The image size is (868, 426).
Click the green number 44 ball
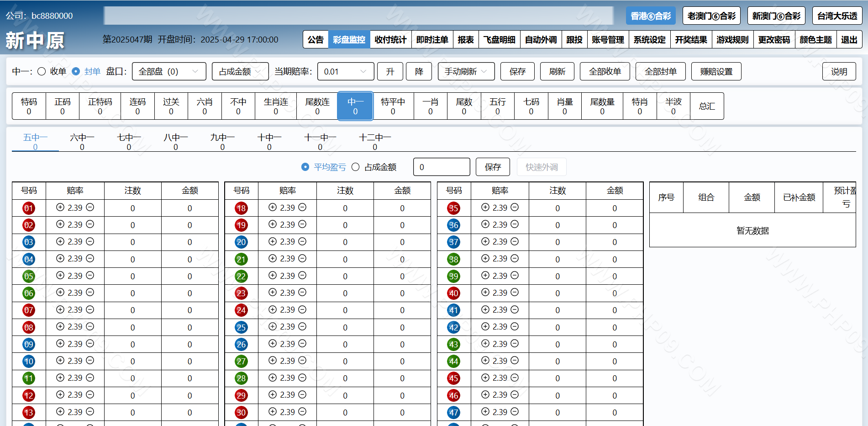453,362
